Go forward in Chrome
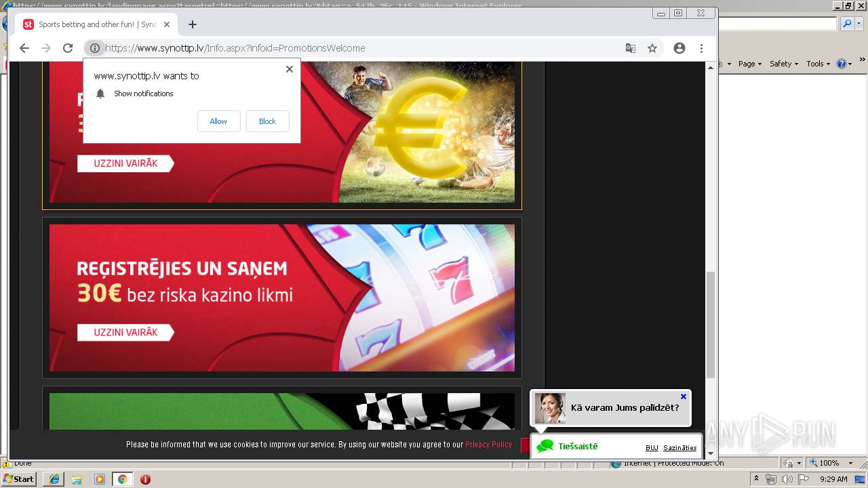Viewport: 868px width, 488px height. click(x=46, y=48)
